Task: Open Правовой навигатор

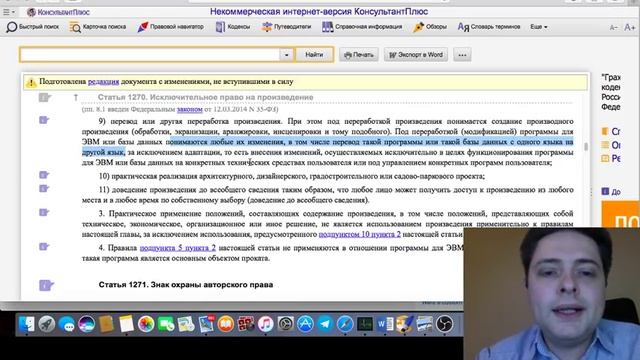Action: [x=171, y=27]
